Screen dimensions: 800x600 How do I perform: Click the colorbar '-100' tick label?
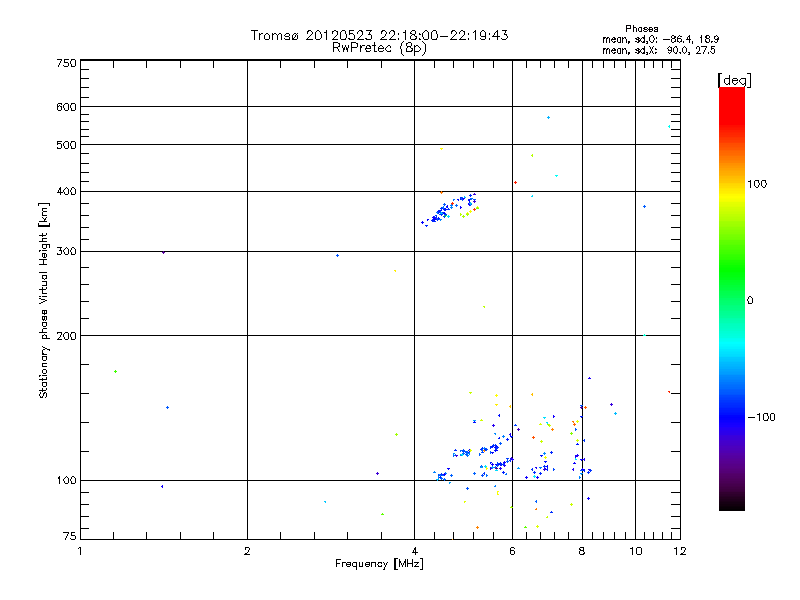click(761, 417)
